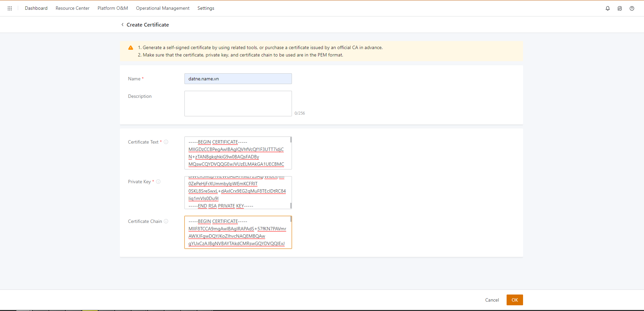
Task: Open the Settings menu
Action: 206,8
